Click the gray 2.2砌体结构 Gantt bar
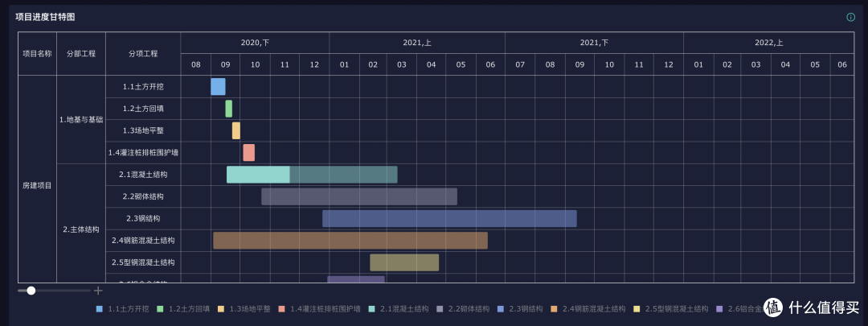 tap(359, 197)
